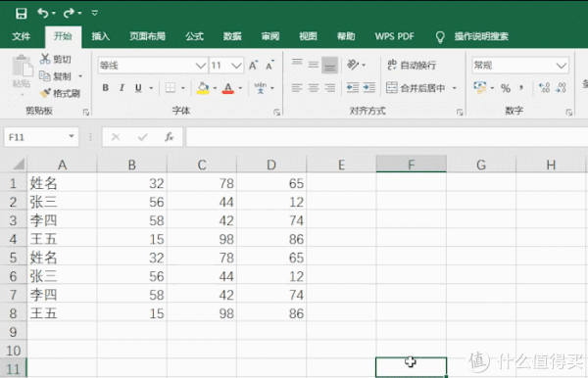Viewport: 588px width, 378px height.
Task: Open the alignment group dialog launcher
Action: click(460, 112)
